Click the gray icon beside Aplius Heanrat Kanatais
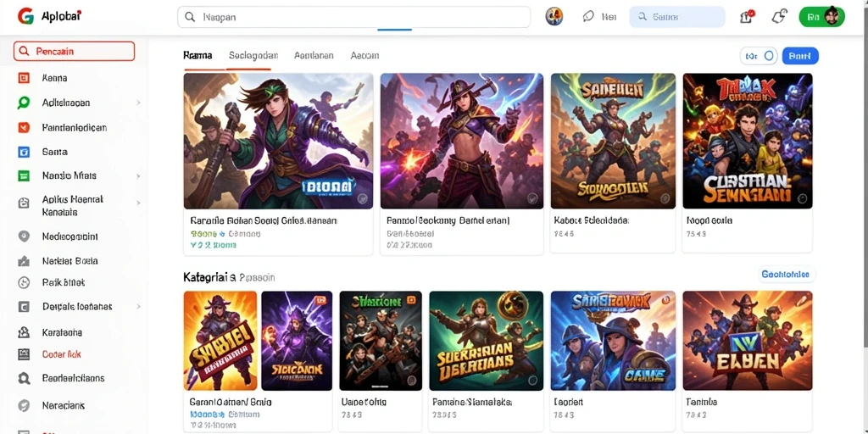 pyautogui.click(x=24, y=203)
